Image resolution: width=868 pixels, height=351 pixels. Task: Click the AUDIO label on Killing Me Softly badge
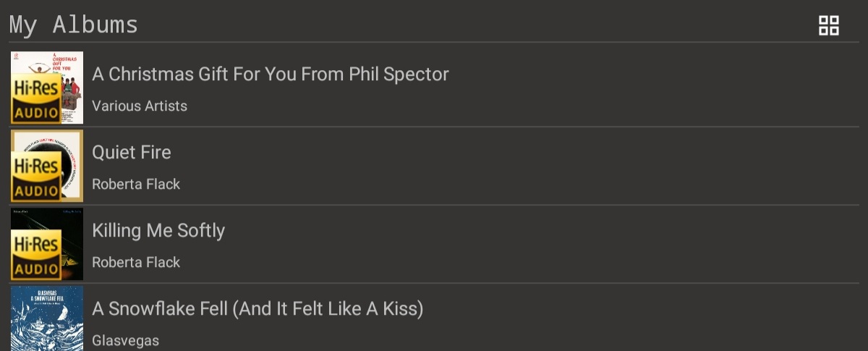tap(36, 269)
